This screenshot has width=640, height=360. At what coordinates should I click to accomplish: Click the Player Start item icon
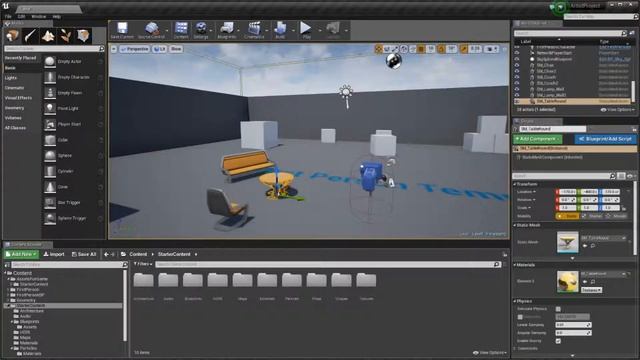[x=50, y=124]
